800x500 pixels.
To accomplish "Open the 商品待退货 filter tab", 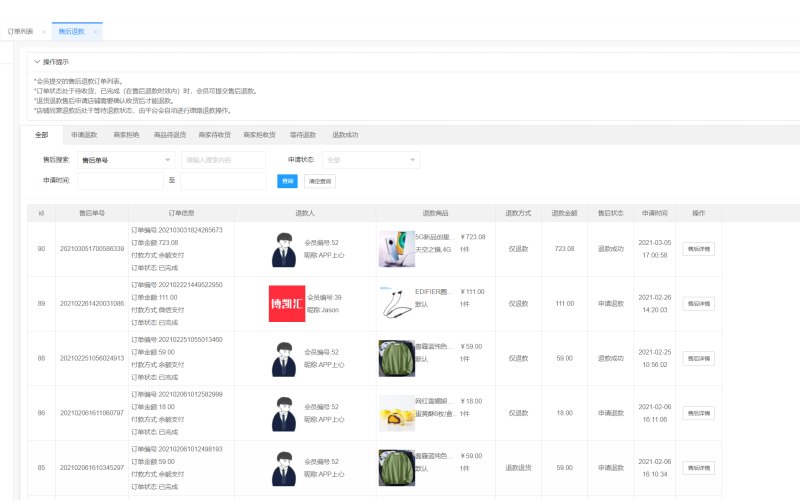I will [x=170, y=135].
